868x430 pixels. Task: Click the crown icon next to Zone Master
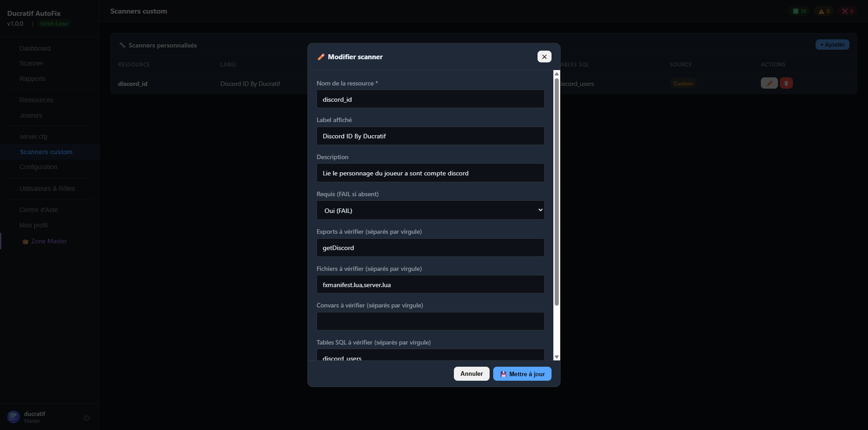pos(25,241)
